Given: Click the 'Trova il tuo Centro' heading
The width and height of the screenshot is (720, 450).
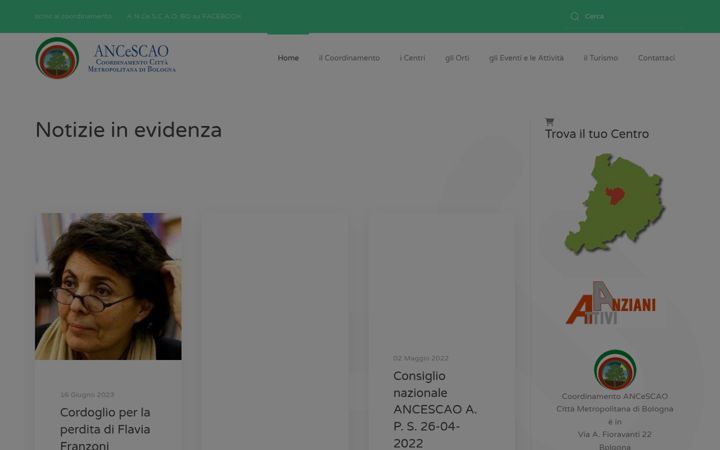Looking at the screenshot, I should [597, 134].
